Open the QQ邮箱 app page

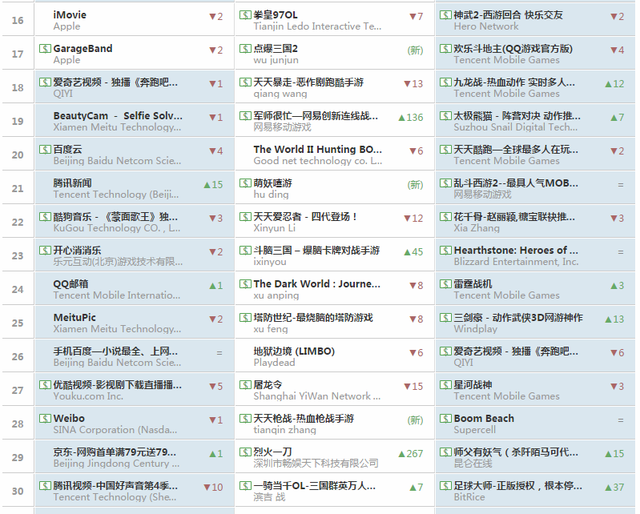[71, 284]
